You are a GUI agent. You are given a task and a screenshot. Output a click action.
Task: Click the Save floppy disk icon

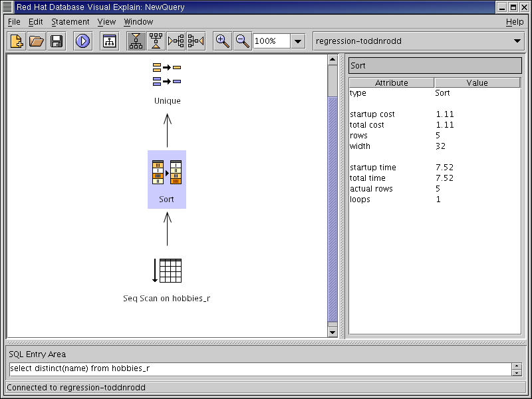click(57, 41)
